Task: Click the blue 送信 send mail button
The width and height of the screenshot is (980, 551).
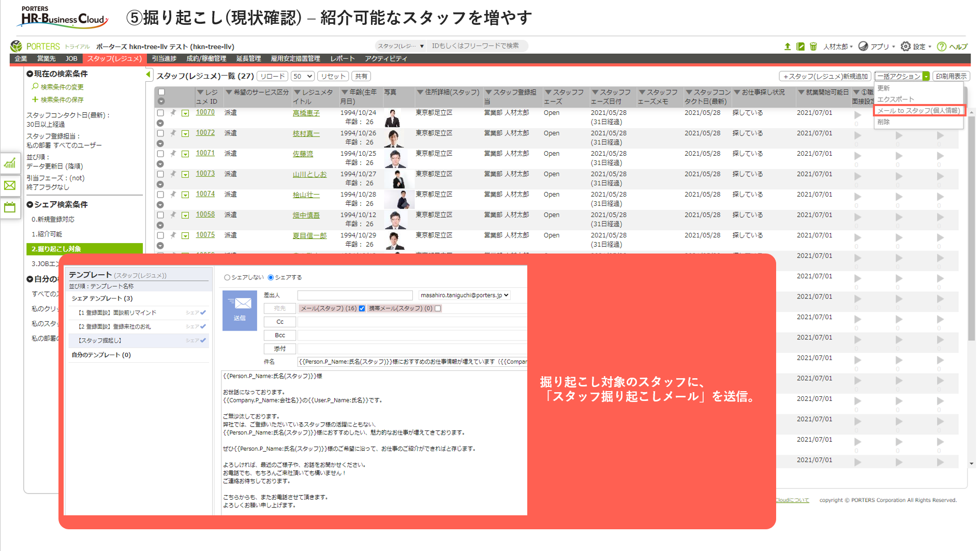Action: click(239, 310)
